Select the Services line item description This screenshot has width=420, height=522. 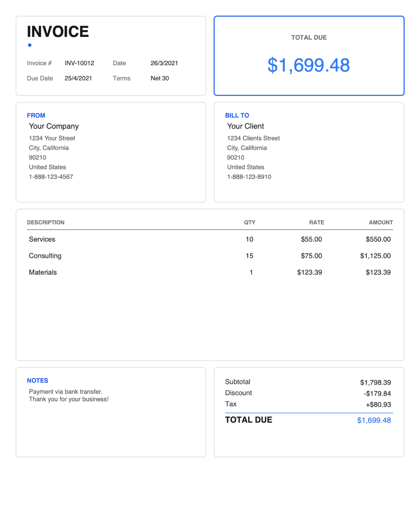click(42, 239)
